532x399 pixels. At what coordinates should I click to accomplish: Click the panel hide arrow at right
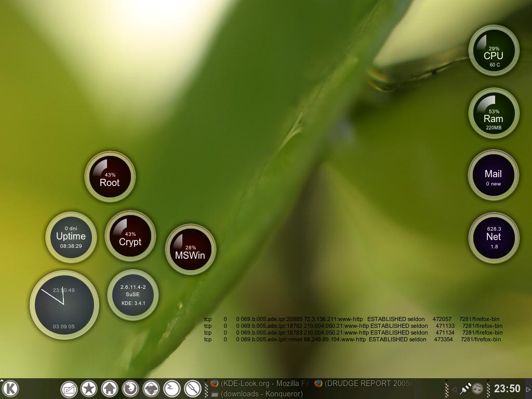click(x=528, y=390)
